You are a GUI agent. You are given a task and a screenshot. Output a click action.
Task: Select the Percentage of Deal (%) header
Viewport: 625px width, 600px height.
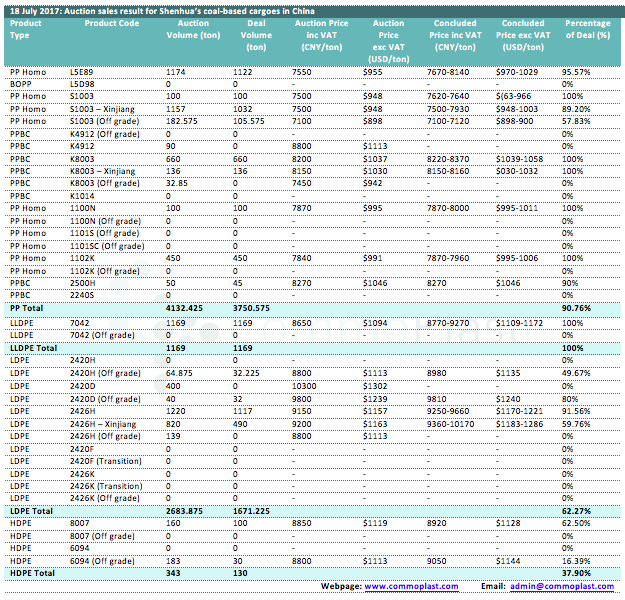point(587,28)
